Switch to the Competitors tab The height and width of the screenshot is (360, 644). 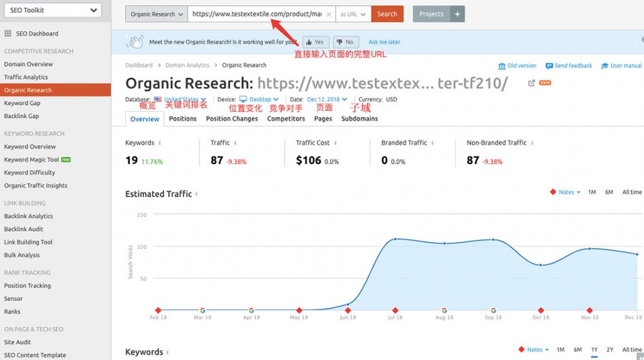pos(286,119)
